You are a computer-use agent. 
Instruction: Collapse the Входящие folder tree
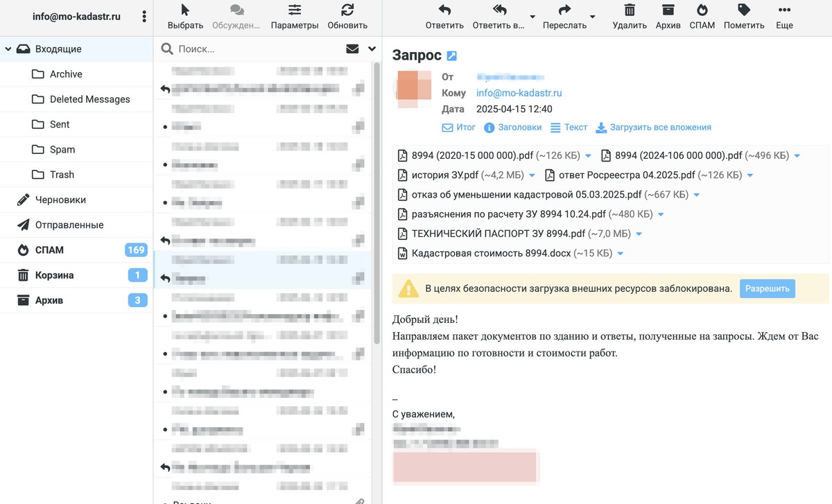coord(8,49)
